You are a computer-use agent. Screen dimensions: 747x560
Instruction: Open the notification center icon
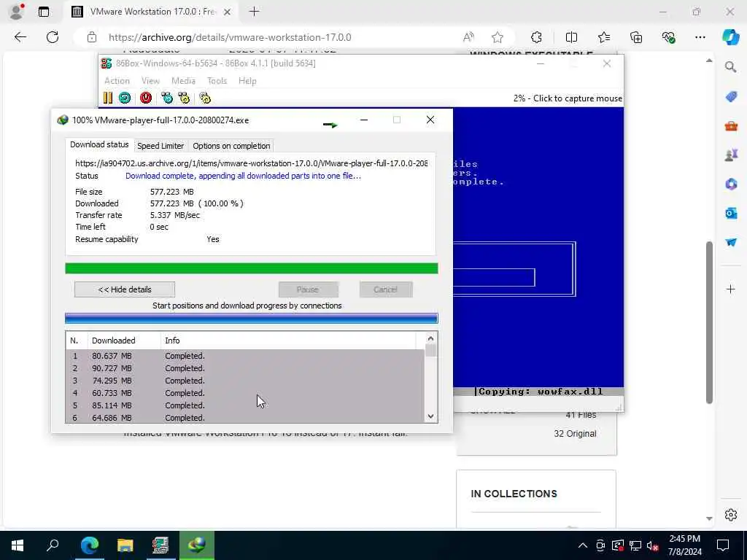723,545
